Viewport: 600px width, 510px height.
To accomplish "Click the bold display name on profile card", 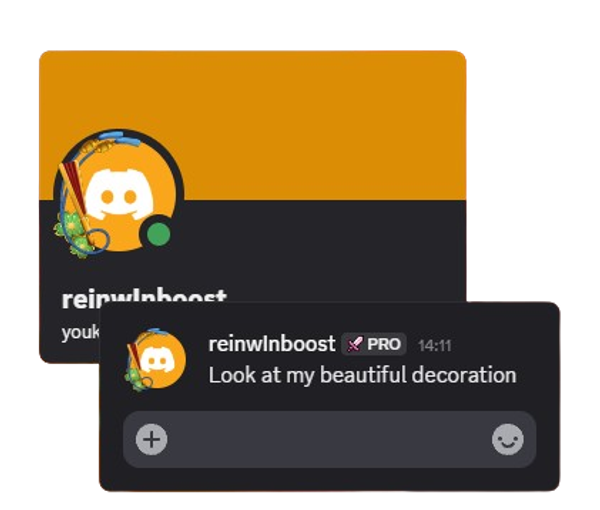I will click(144, 297).
